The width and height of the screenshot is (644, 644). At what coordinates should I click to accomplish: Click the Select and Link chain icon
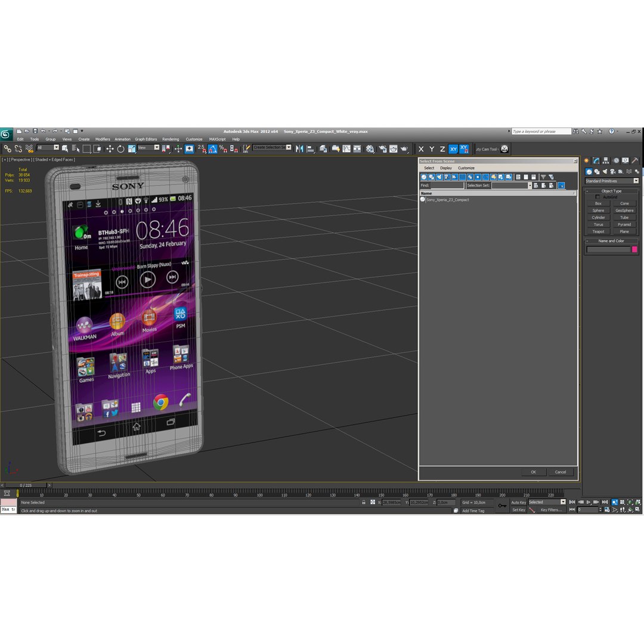[x=7, y=149]
